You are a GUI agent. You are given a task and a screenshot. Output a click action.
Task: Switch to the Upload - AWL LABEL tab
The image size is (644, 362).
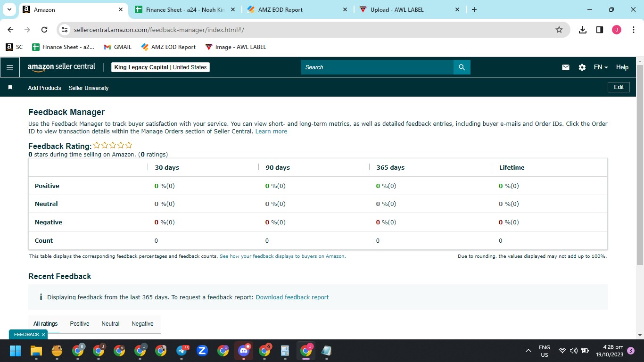coord(409,9)
